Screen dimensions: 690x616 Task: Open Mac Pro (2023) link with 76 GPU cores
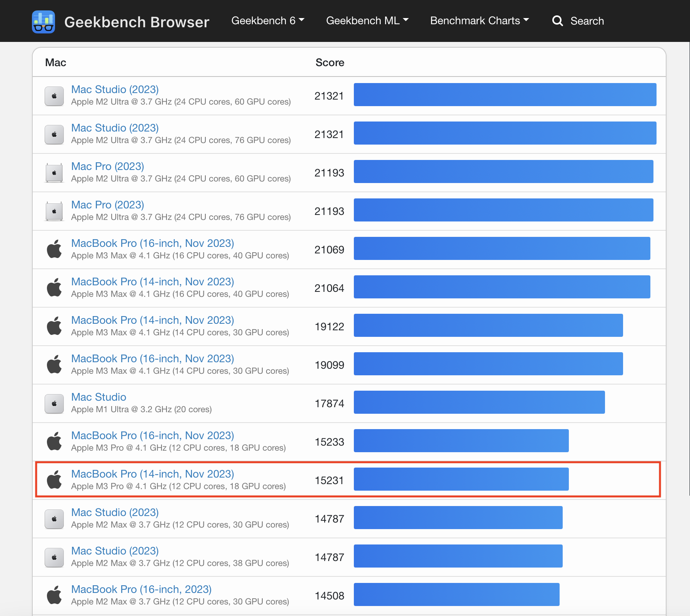coord(108,205)
